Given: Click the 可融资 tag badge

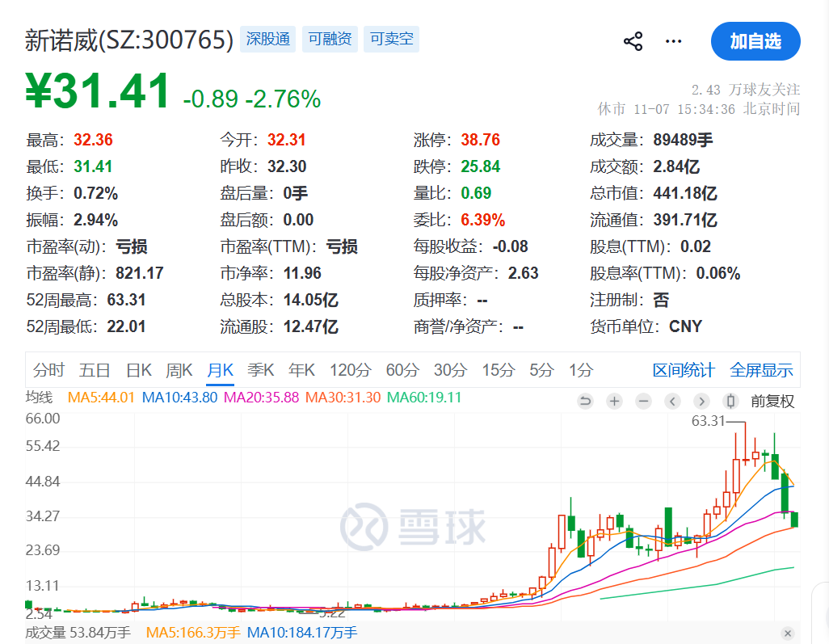Looking at the screenshot, I should pyautogui.click(x=330, y=40).
